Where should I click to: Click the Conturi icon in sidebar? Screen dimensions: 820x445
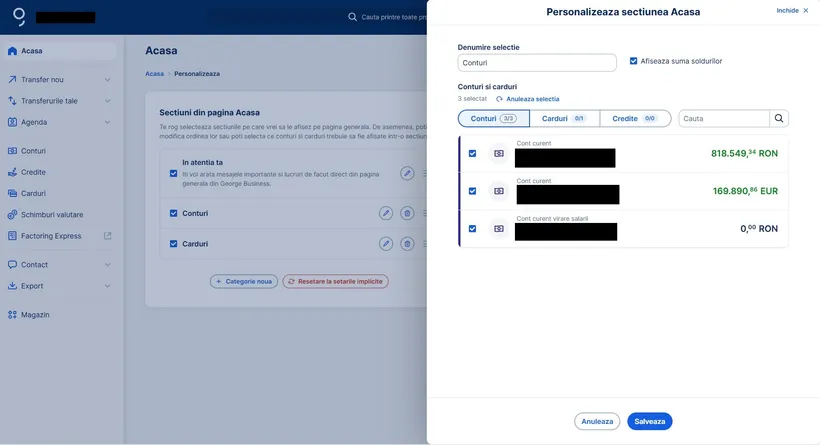click(13, 151)
